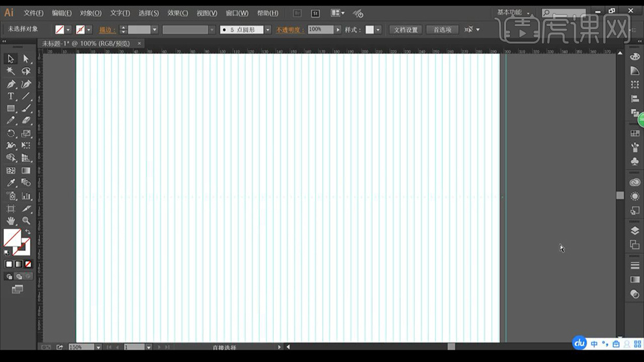Select the Eyedropper tool
This screenshot has width=644, height=362.
11,183
